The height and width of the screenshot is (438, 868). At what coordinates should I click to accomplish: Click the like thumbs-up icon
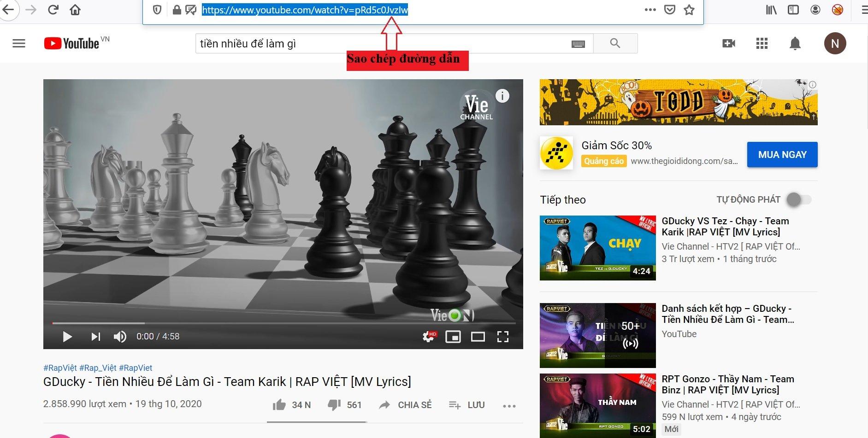[x=279, y=405]
